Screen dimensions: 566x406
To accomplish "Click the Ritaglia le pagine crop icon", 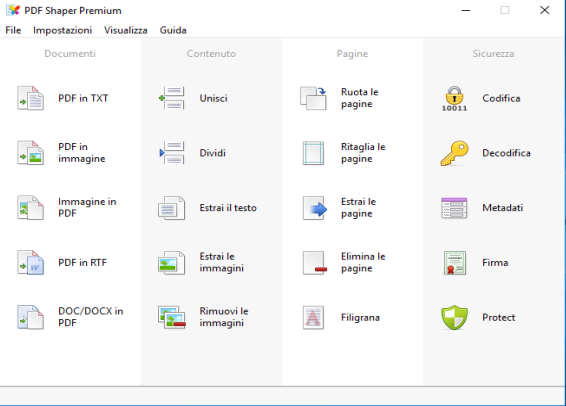I will coord(313,153).
